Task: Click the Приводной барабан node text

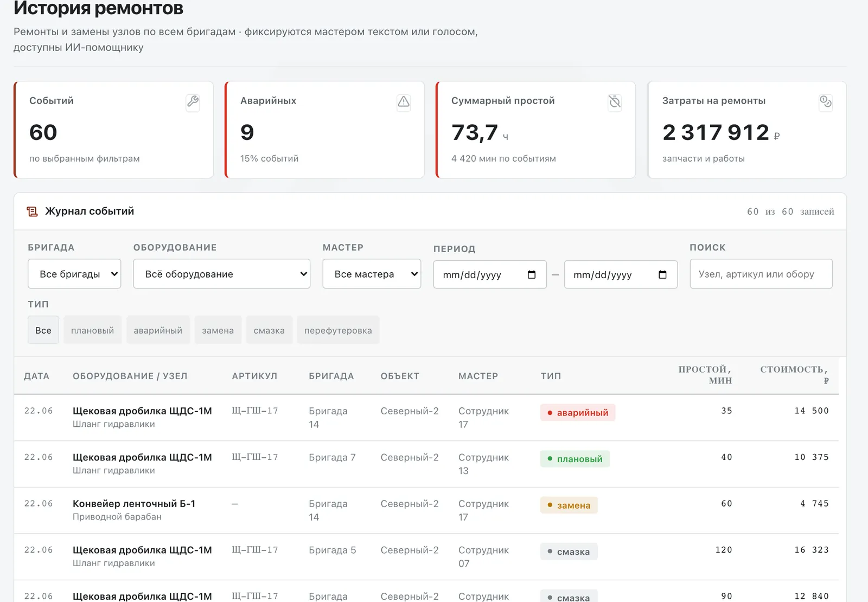Action: (x=117, y=517)
